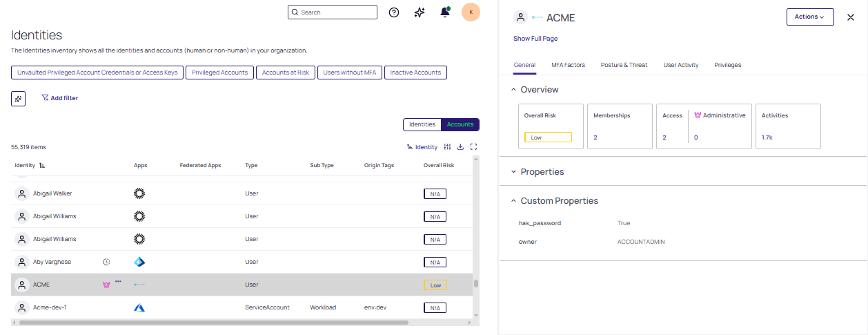Download the accounts list via export icon
This screenshot has width=868, height=335.
460,146
